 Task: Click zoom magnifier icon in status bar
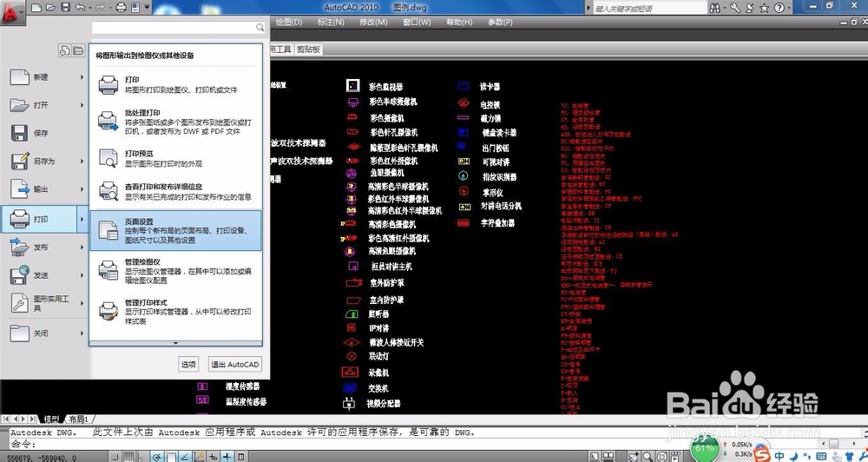648,457
